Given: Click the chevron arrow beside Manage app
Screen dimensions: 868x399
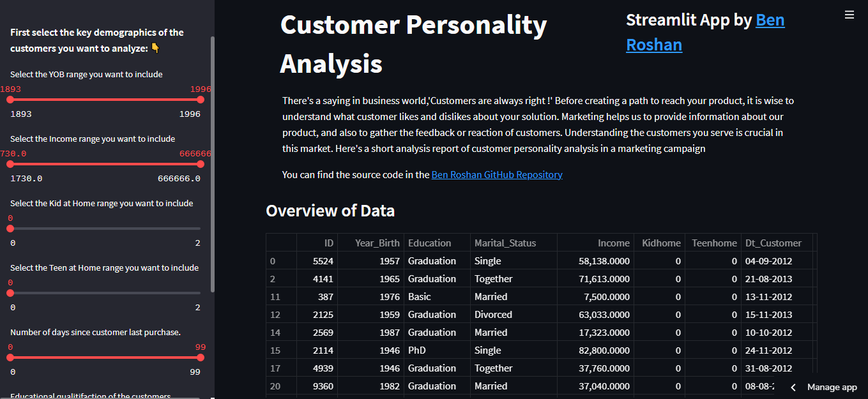Looking at the screenshot, I should tap(793, 387).
